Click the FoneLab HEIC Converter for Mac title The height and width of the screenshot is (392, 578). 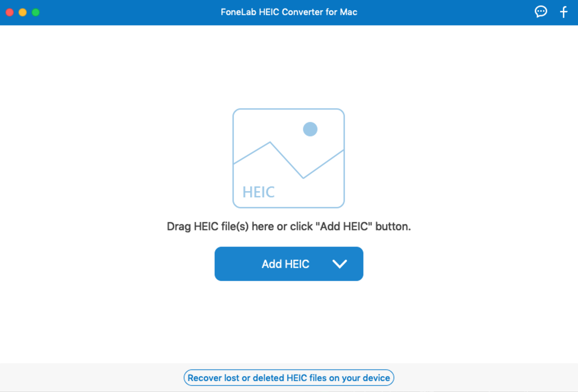pos(289,12)
